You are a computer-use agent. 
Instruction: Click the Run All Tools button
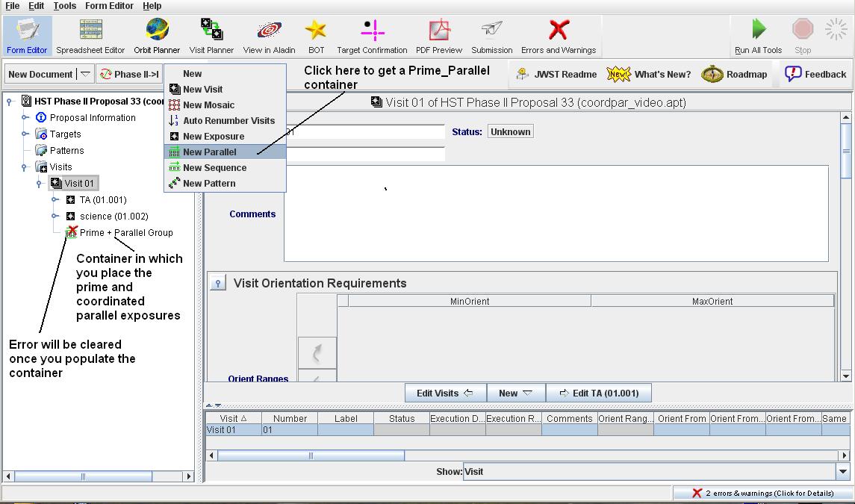(x=759, y=36)
